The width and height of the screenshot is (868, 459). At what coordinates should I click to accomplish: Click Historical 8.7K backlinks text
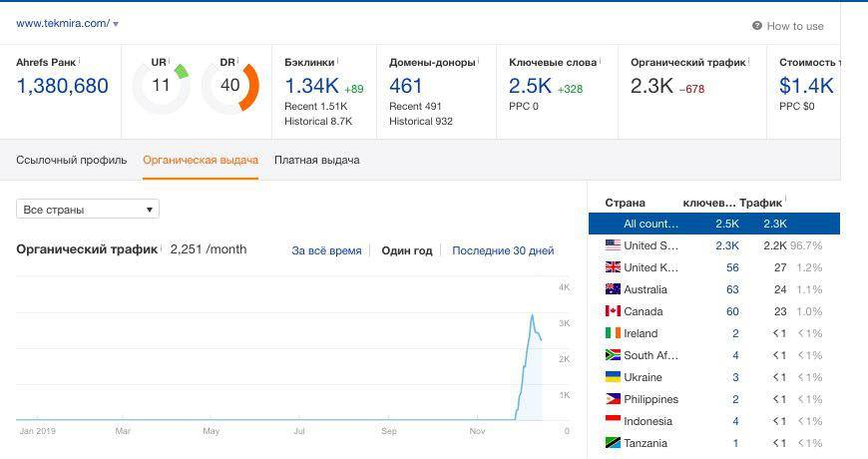click(318, 122)
